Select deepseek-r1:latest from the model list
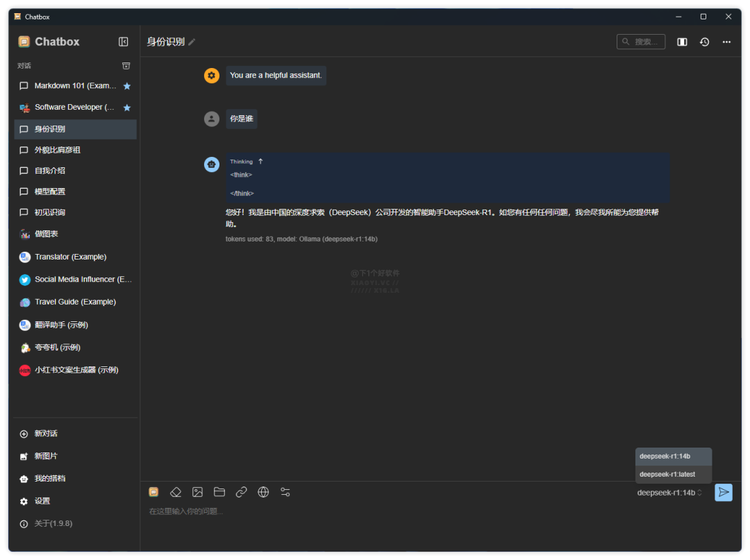This screenshot has height=560, width=750. 667,475
